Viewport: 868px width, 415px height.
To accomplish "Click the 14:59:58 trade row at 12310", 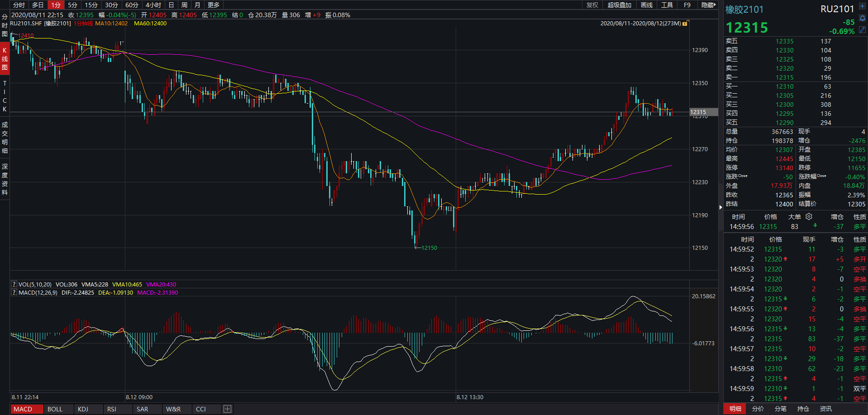I will 795,369.
